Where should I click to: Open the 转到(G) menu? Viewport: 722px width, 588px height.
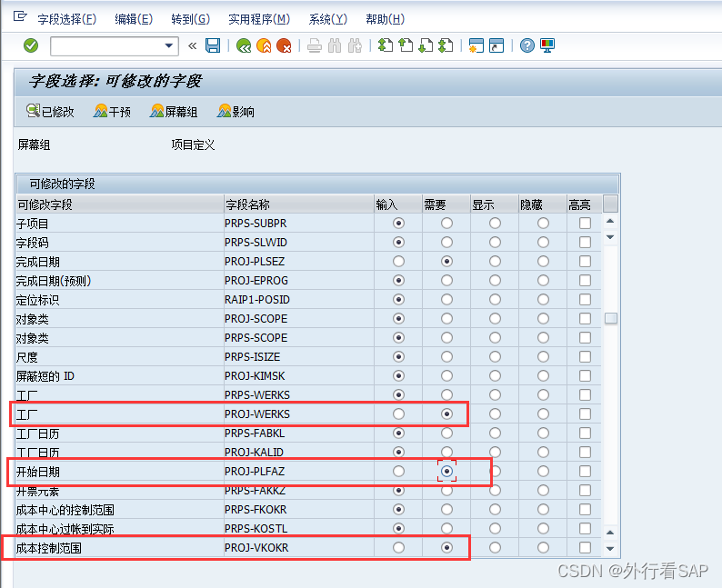click(190, 19)
